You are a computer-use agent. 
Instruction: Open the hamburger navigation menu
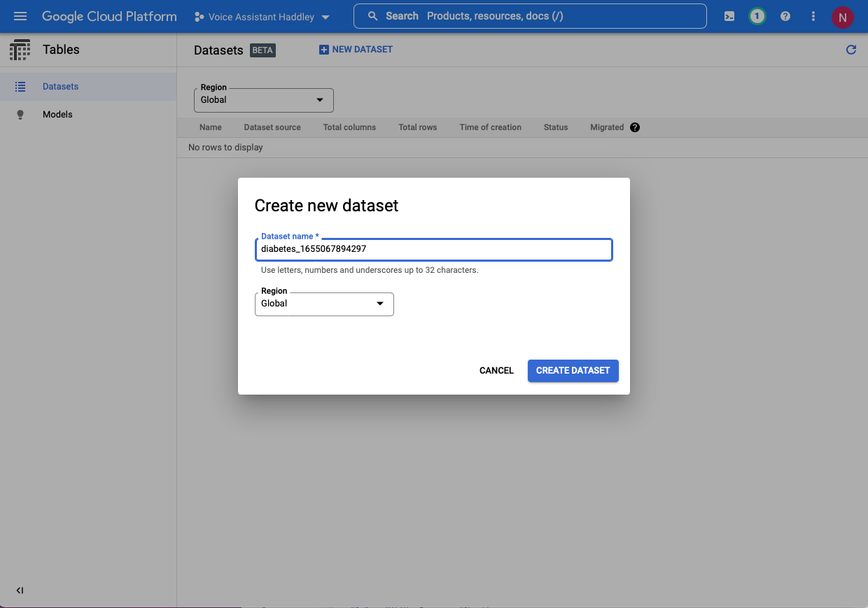tap(20, 16)
